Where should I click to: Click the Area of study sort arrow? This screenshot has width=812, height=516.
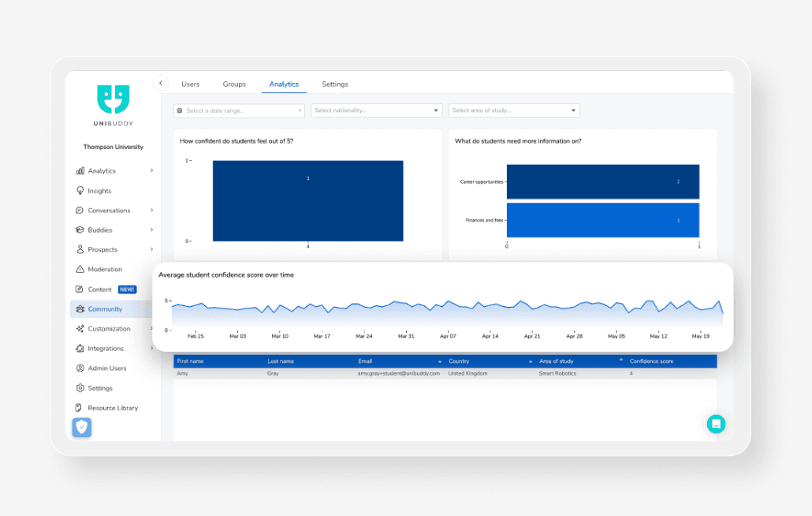point(621,360)
